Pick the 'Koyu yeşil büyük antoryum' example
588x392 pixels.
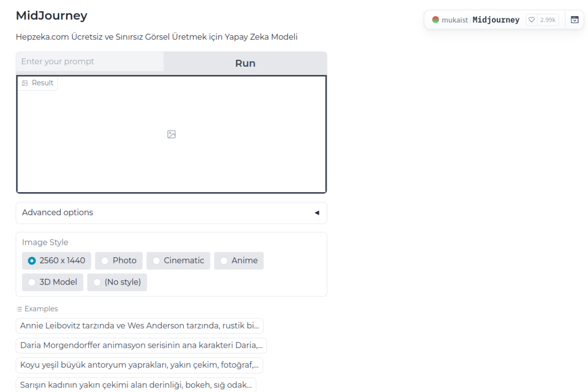[140, 365]
